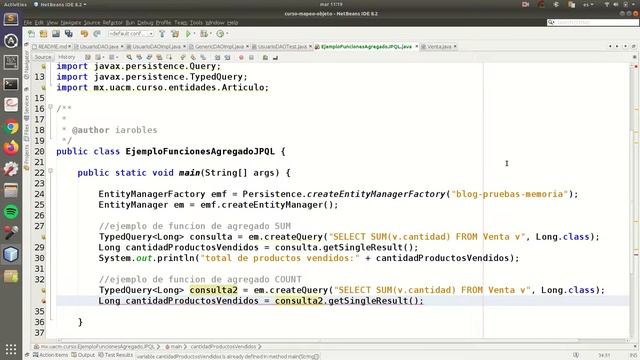Click the New File toolbar icon

(31, 34)
